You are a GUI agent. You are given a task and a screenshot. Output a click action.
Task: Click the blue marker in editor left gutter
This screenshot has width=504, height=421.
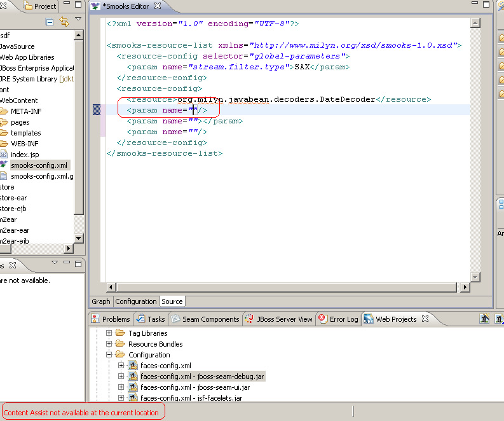coord(97,110)
